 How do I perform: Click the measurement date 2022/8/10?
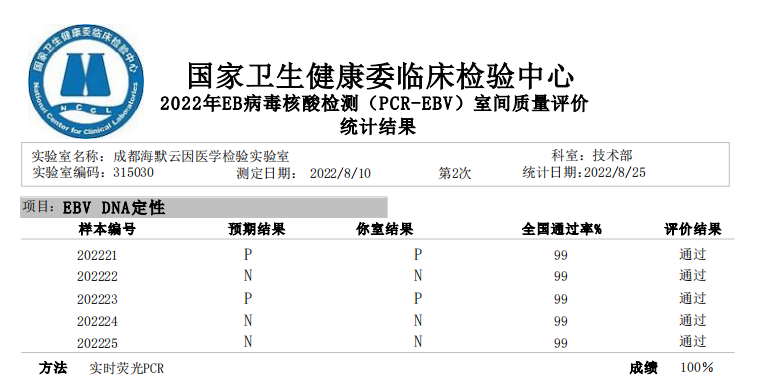pos(340,174)
